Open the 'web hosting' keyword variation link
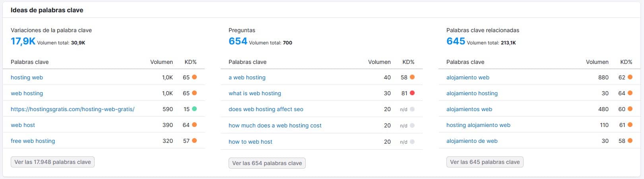644x179 pixels. 27,93
